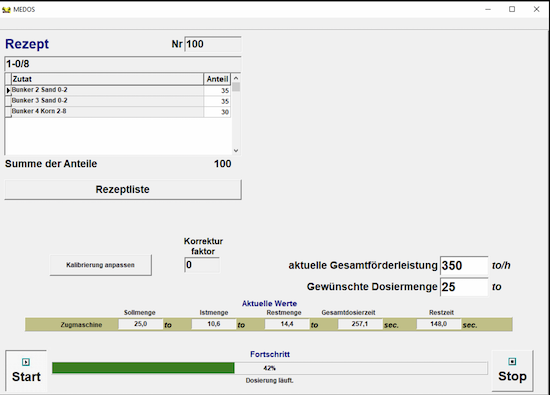Click Kalibrierung anpassen button
Screen dimensions: 550x395
pos(101,265)
